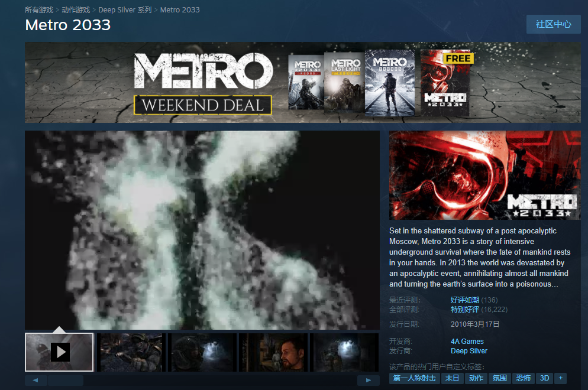Open the bearded man screenshot thumbnail

coord(273,352)
